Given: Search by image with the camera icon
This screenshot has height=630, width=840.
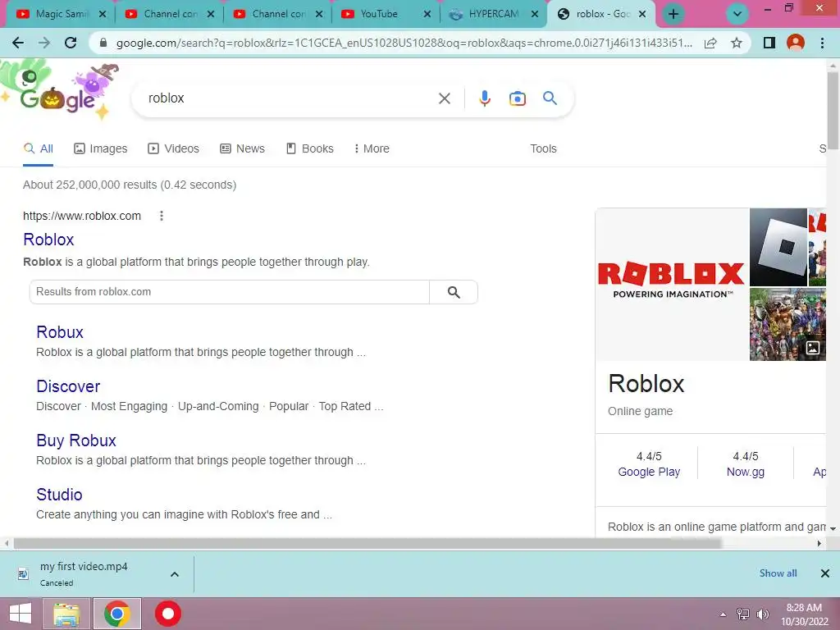Looking at the screenshot, I should coord(518,98).
